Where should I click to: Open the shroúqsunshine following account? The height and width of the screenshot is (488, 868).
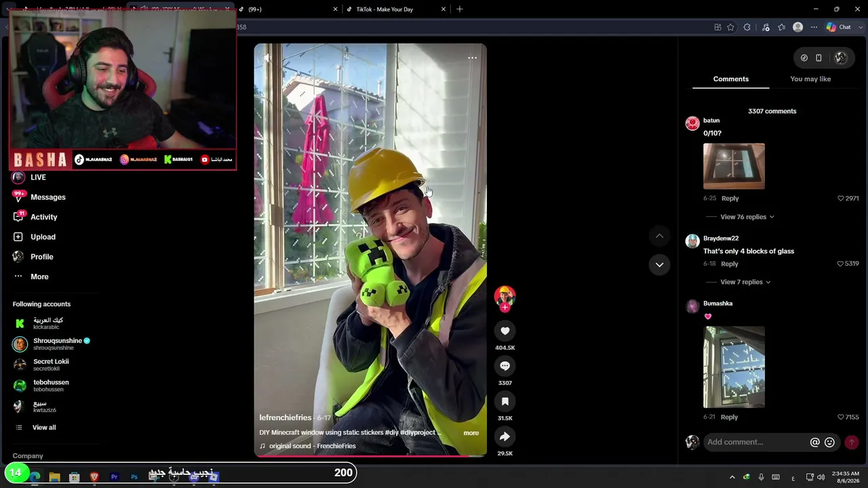coord(52,344)
